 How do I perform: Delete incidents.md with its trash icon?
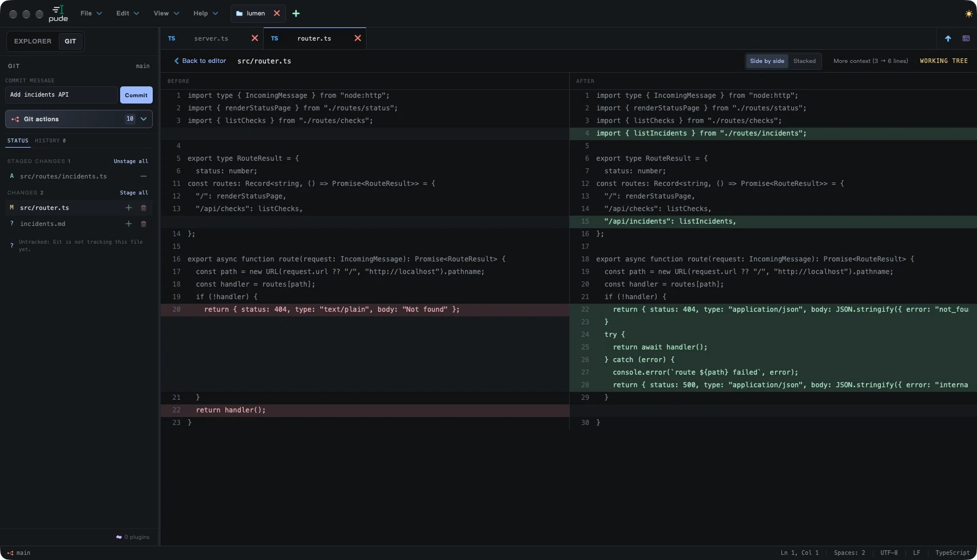[144, 224]
